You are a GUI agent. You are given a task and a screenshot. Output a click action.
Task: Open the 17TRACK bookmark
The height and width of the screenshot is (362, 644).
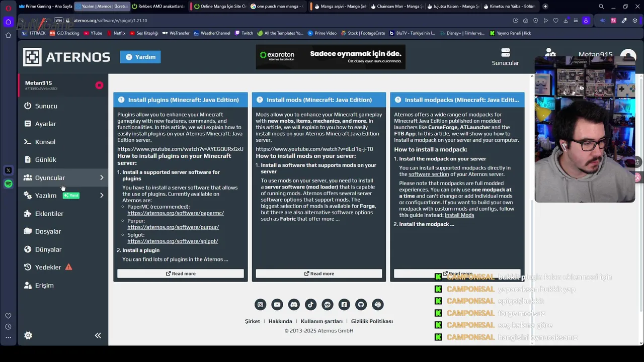(x=34, y=33)
